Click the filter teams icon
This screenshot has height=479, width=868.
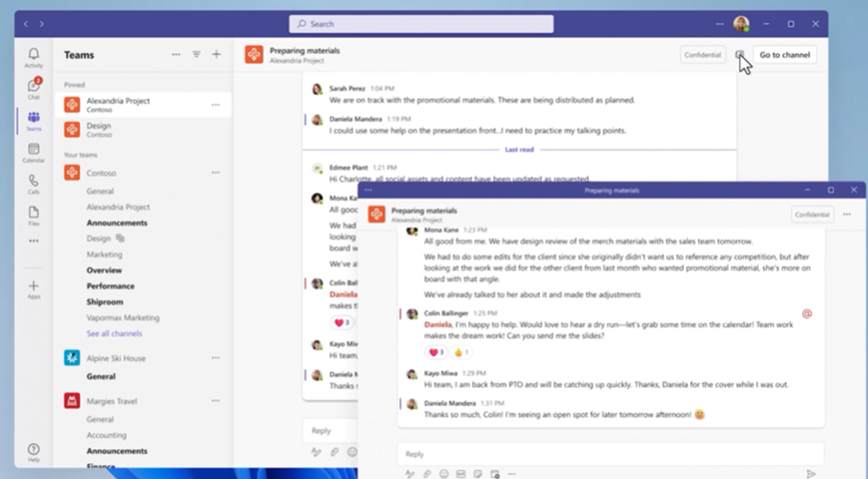[x=196, y=55]
